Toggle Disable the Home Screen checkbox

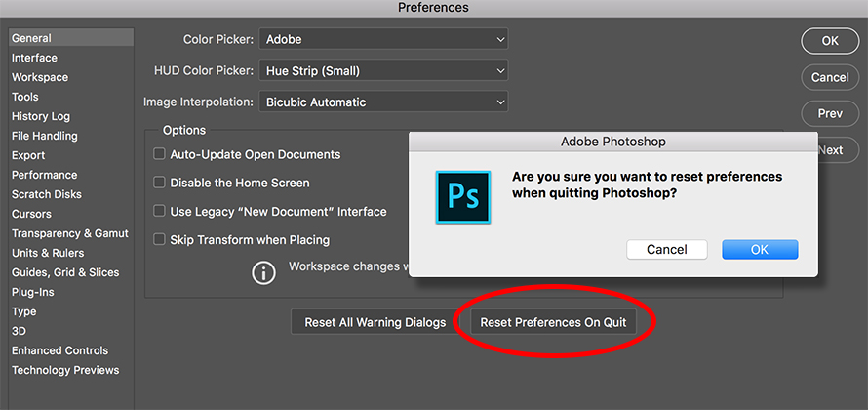(x=160, y=183)
